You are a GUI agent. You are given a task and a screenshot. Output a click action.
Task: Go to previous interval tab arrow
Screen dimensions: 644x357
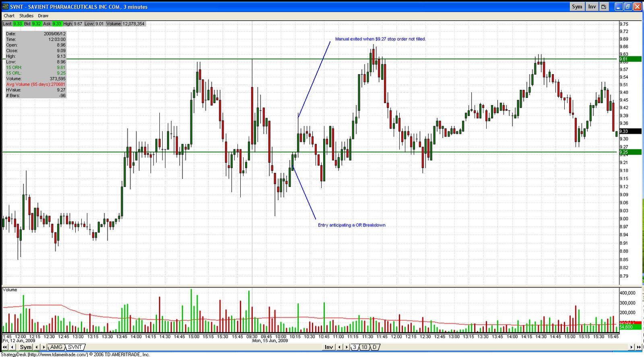[339, 347]
